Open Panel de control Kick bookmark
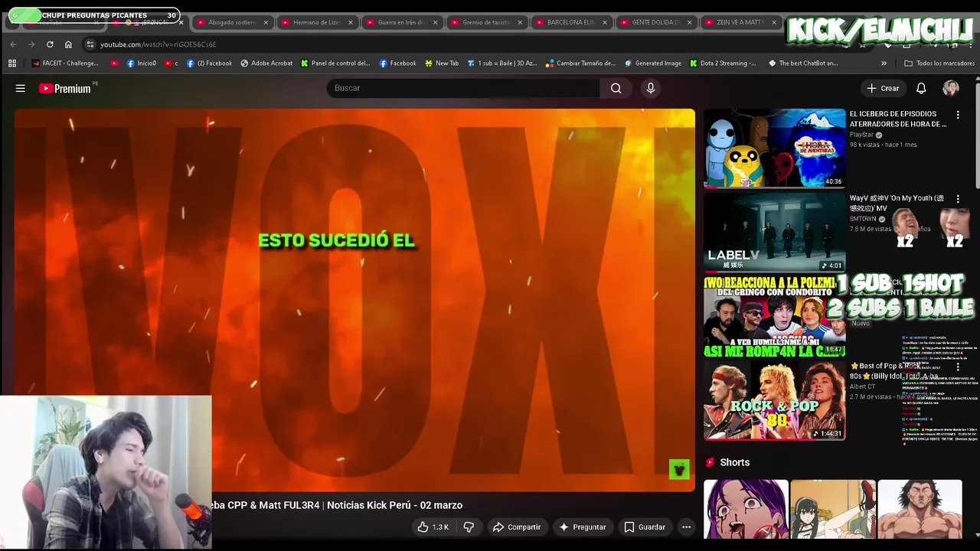Image resolution: width=980 pixels, height=551 pixels. coord(335,64)
